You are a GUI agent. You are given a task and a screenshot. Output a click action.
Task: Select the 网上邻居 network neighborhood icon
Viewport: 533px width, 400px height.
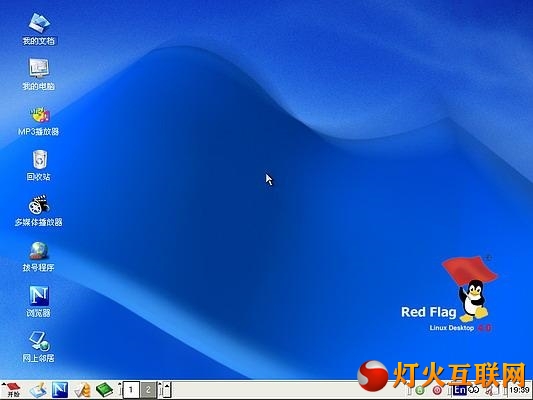(39, 347)
